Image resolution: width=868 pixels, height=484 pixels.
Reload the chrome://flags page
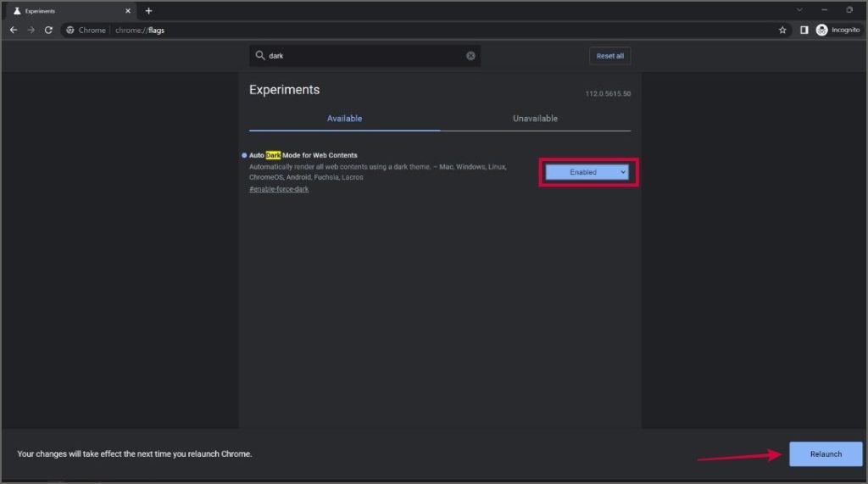(48, 30)
